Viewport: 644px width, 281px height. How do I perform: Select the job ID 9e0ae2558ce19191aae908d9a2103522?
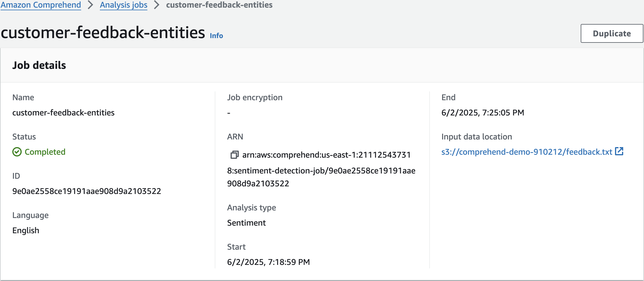click(x=87, y=191)
